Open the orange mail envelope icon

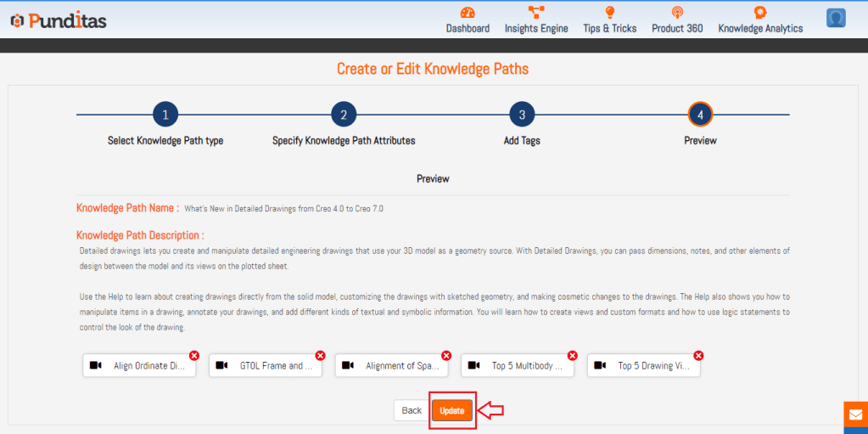(855, 414)
